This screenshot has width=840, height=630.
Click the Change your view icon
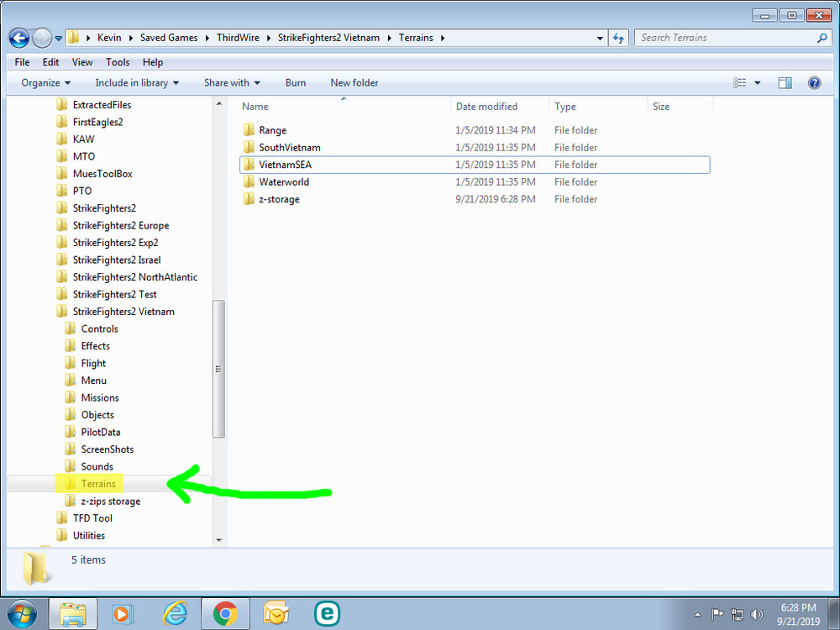[x=739, y=82]
